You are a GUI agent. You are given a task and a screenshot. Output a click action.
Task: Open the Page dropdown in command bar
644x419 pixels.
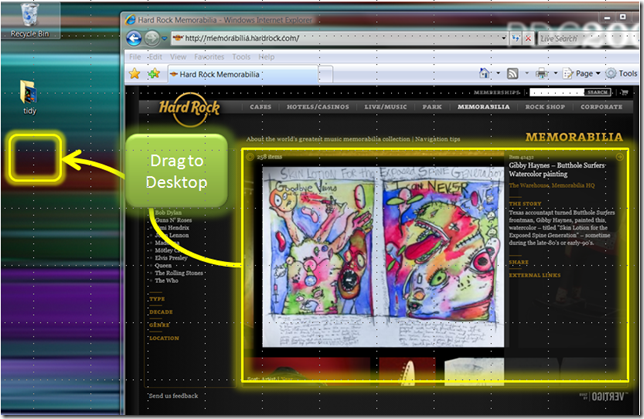[x=582, y=74]
